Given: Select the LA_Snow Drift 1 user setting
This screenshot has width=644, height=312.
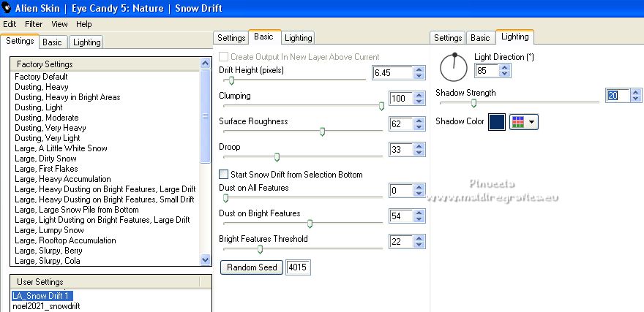Looking at the screenshot, I should (x=42, y=296).
